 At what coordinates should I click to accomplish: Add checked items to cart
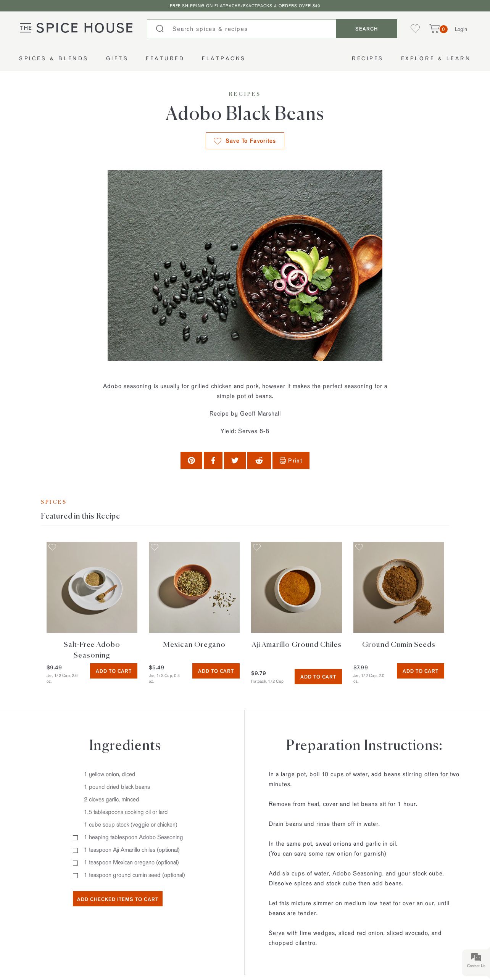(x=118, y=899)
